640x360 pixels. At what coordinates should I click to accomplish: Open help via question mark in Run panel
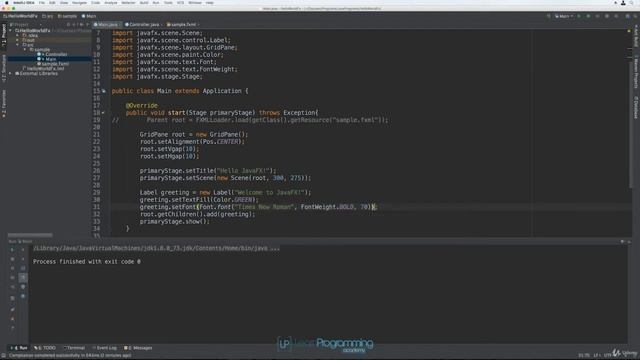point(12,328)
